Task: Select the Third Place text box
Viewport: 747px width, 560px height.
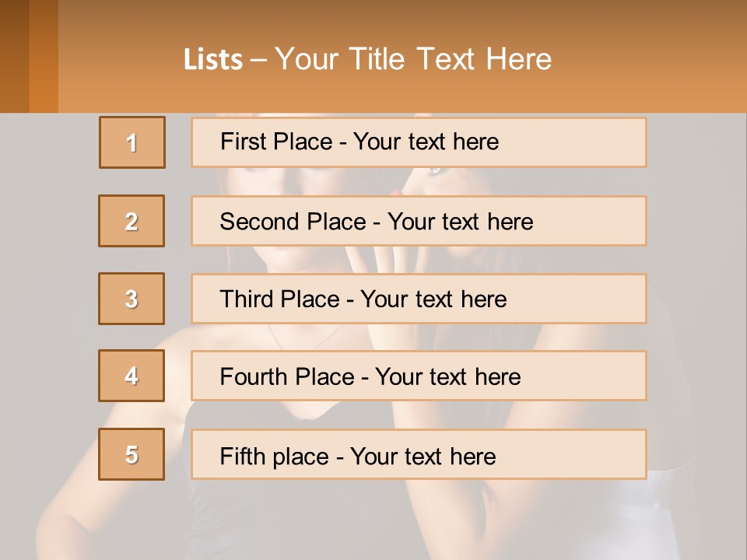Action: 419,299
